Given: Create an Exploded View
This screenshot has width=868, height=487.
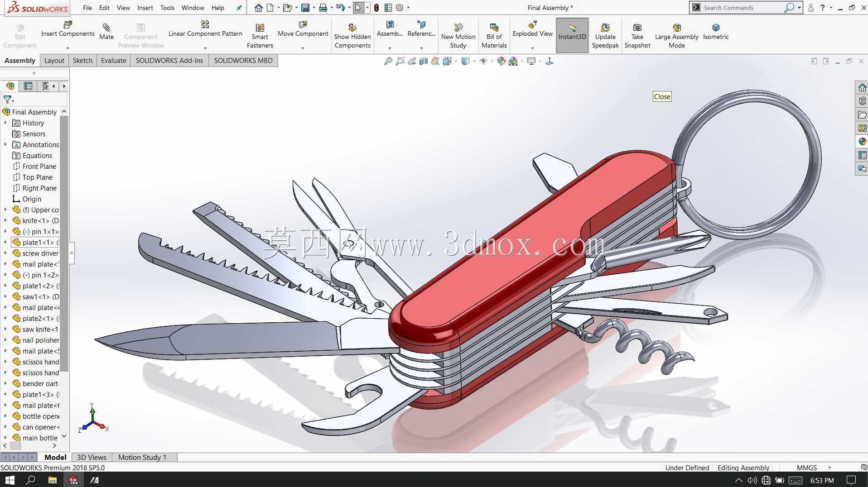Looking at the screenshot, I should click(x=533, y=29).
